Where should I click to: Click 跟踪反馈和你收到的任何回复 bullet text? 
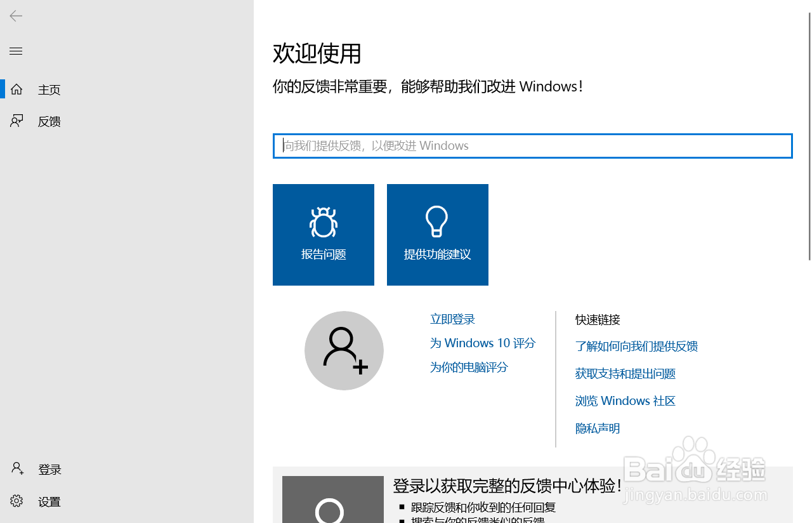click(483, 507)
